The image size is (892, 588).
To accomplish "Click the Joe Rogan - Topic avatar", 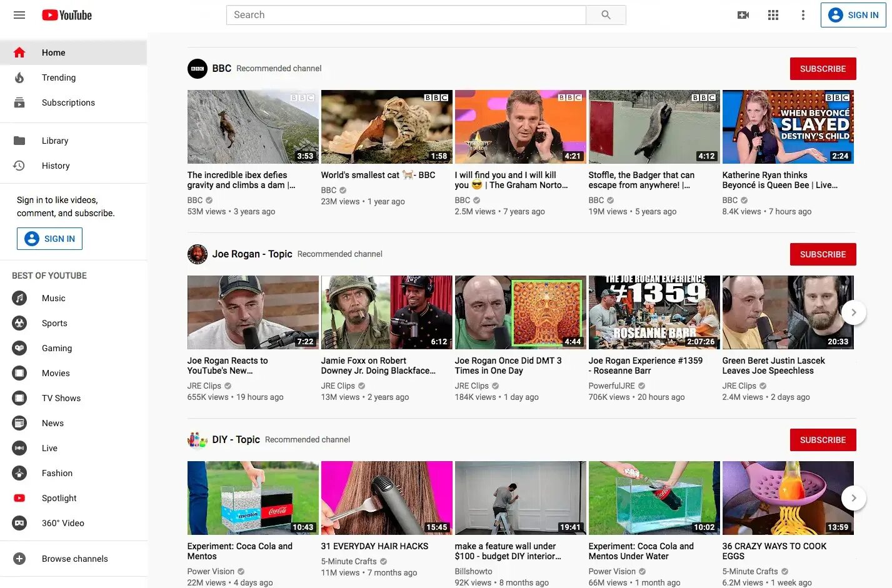I will click(198, 254).
